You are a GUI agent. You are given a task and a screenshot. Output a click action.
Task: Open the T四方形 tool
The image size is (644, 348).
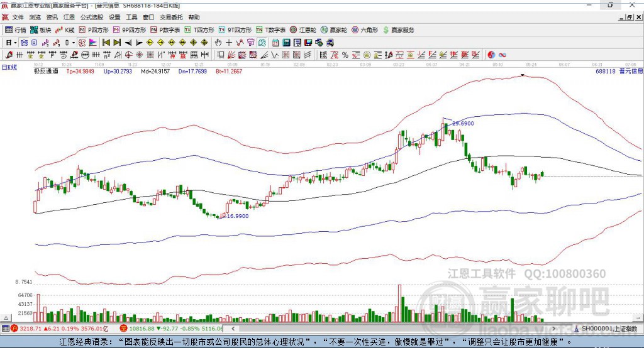click(x=199, y=30)
